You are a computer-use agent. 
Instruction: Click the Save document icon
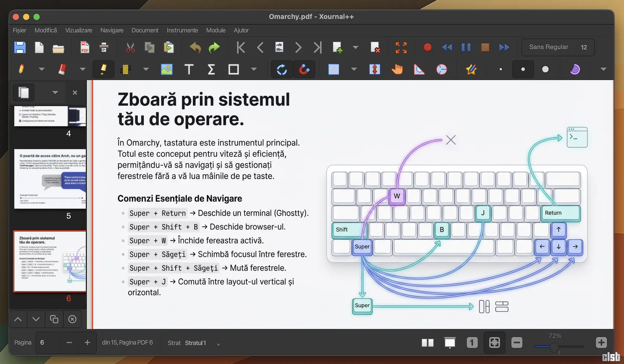point(20,47)
